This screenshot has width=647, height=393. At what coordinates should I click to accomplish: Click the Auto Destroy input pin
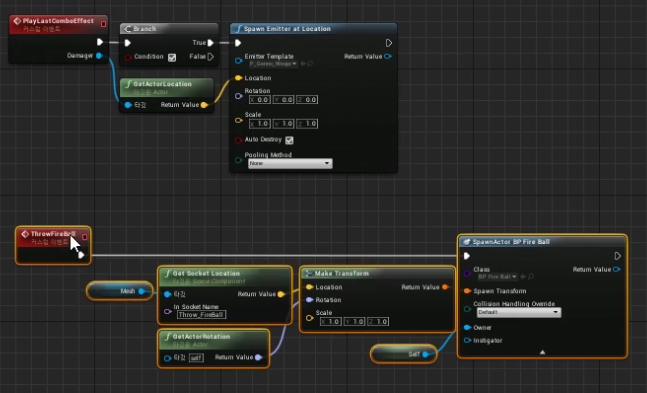pos(238,140)
